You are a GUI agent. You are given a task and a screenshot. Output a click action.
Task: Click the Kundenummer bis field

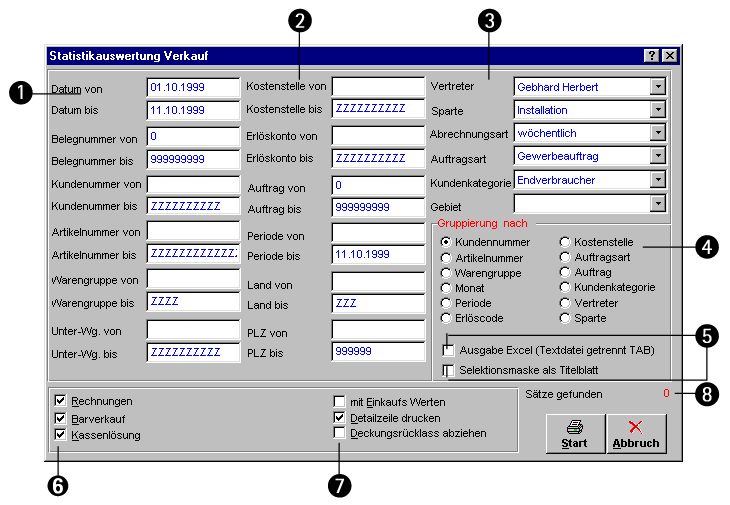[193, 206]
